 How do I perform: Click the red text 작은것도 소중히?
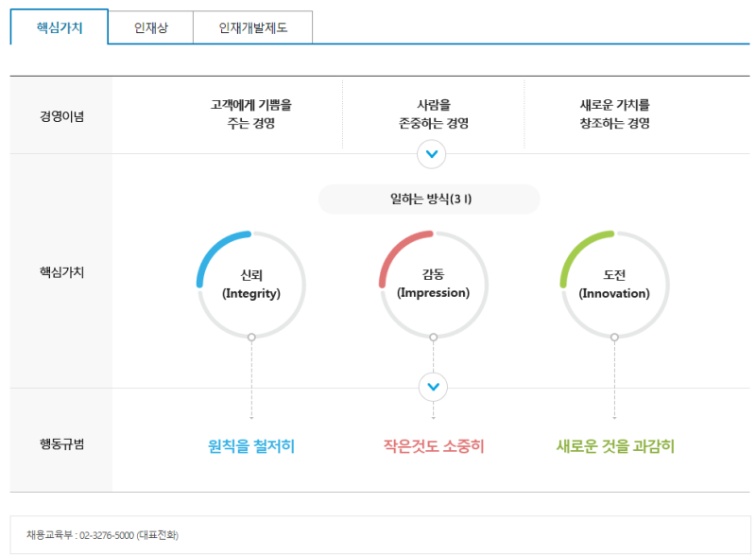coord(433,446)
